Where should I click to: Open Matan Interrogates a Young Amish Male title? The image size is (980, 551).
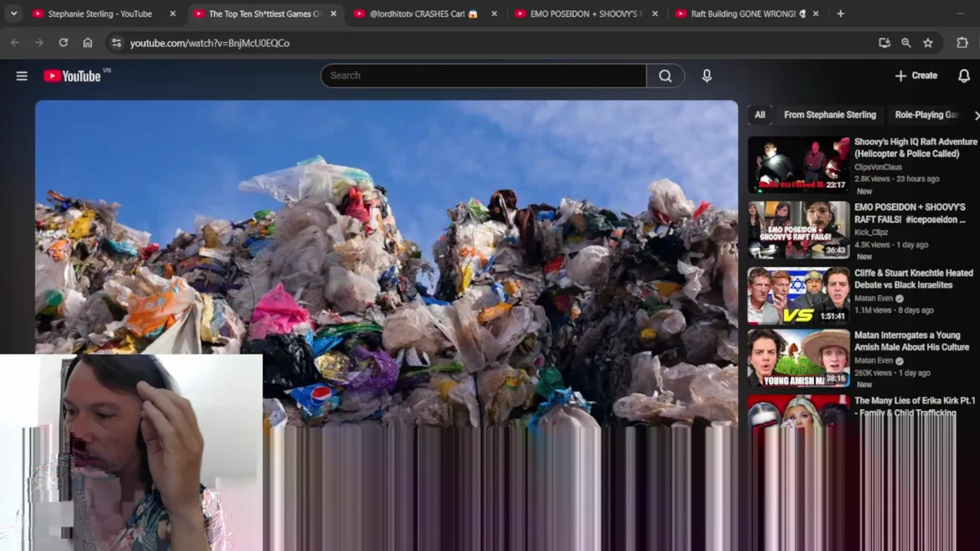point(912,341)
